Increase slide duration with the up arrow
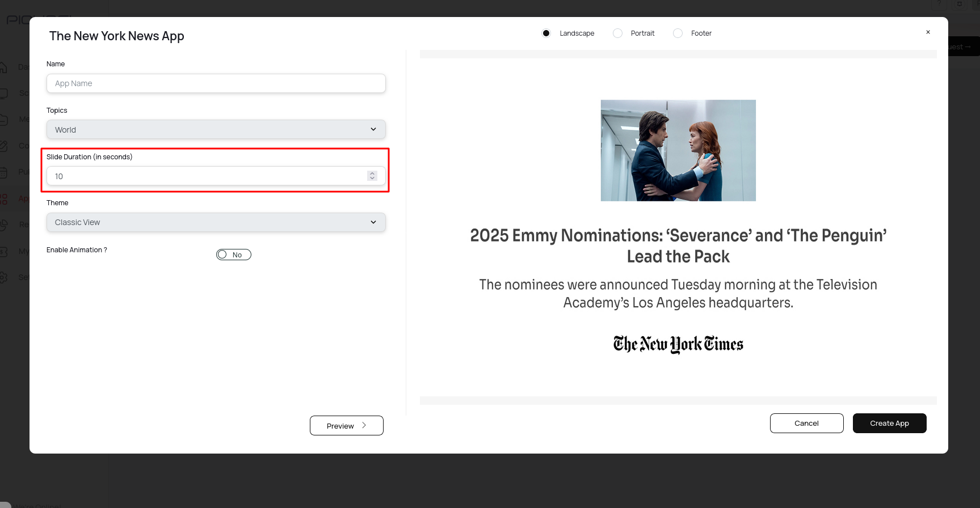 click(372, 173)
